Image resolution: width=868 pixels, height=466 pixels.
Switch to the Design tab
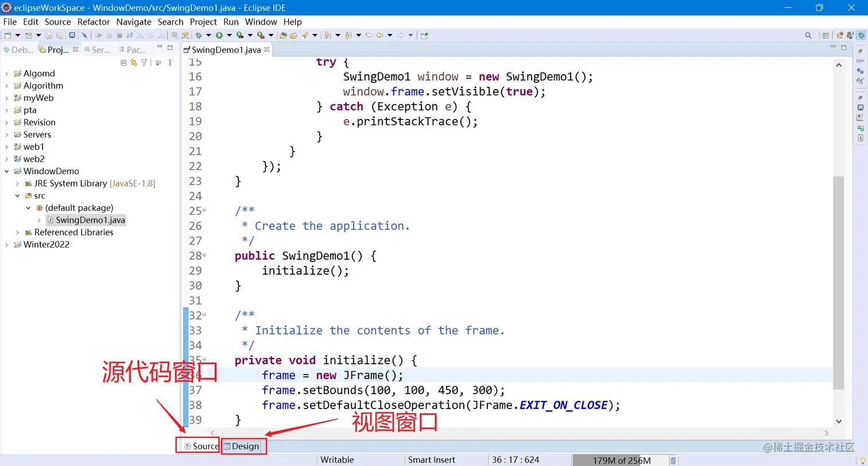click(x=242, y=446)
